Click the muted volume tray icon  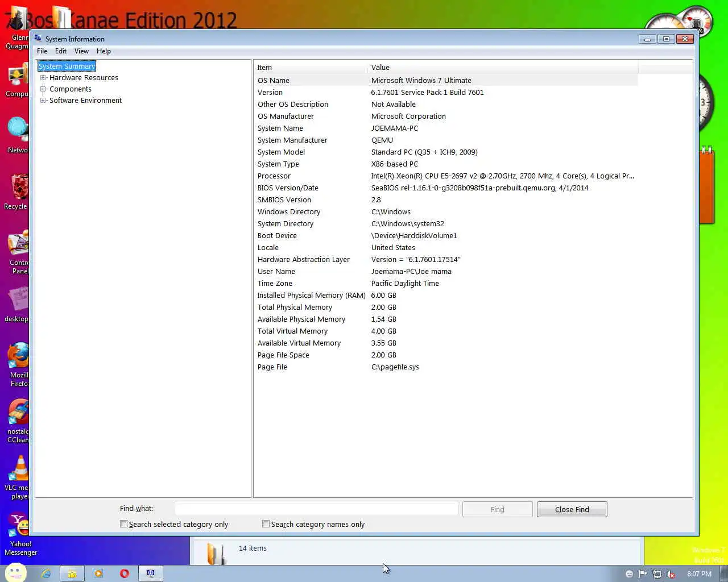[x=671, y=574]
